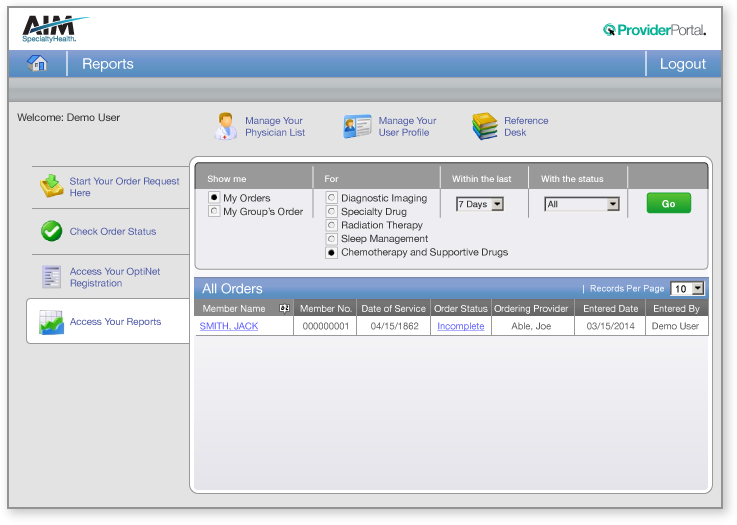Click the Access Your Reports chart icon
737x525 pixels.
52,322
